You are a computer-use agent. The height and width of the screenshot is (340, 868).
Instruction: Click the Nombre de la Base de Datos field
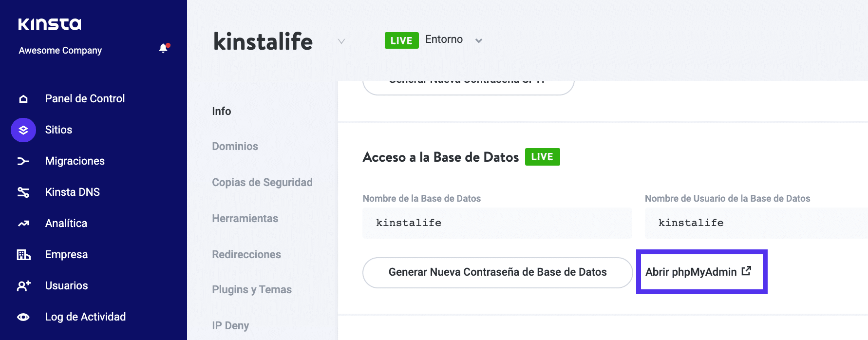(x=497, y=223)
